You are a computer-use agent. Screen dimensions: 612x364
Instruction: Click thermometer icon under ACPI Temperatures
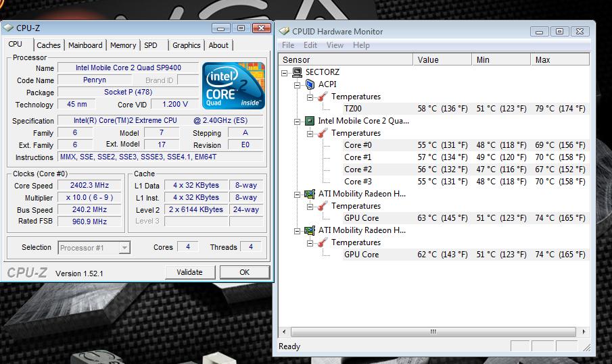323,97
